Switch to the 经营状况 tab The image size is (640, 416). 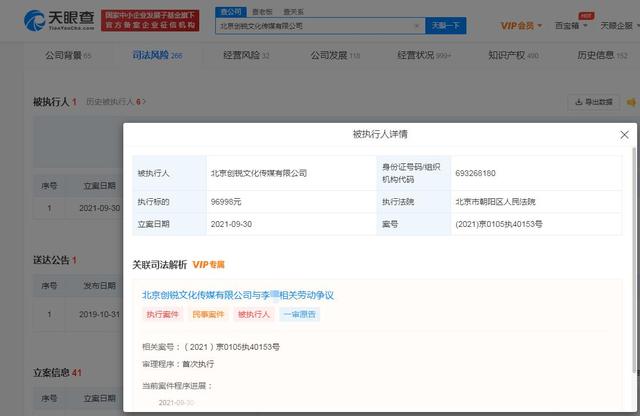pos(424,55)
